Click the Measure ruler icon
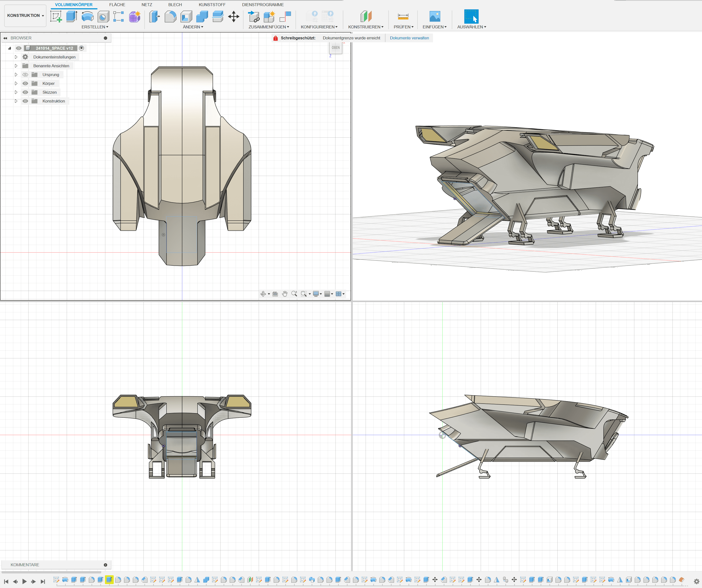Image resolution: width=702 pixels, height=588 pixels. [x=403, y=16]
